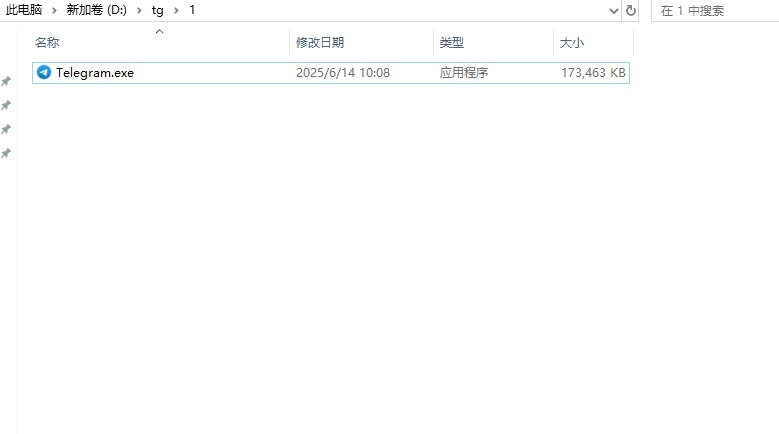Click the sort arrow above 名称 column
Image resolution: width=779 pixels, height=434 pixels.
[x=159, y=32]
